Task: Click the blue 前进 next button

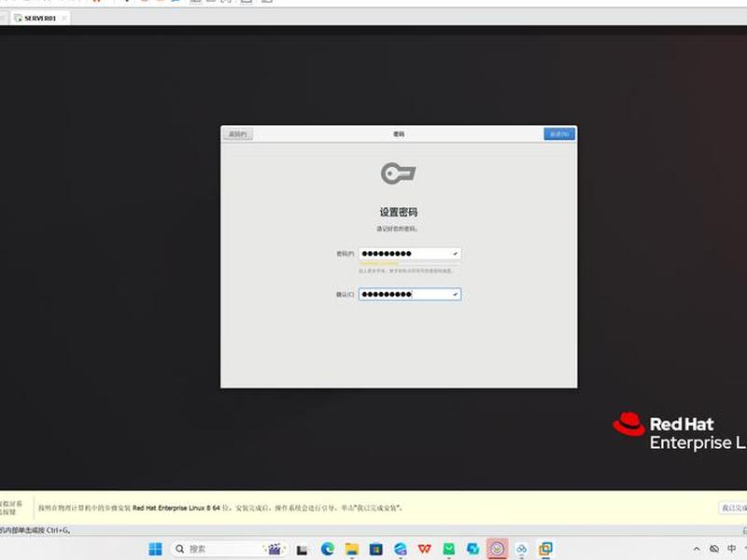Action: (559, 134)
